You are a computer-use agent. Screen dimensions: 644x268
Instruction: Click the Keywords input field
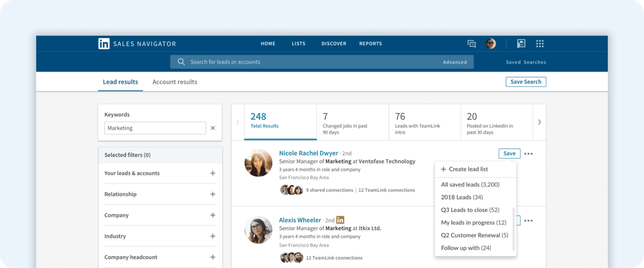(x=155, y=128)
